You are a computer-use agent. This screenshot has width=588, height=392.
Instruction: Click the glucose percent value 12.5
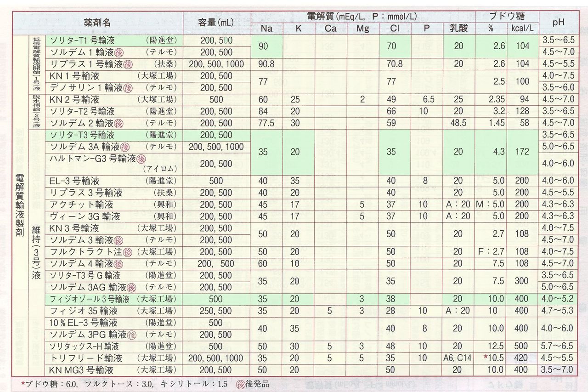[498, 347]
